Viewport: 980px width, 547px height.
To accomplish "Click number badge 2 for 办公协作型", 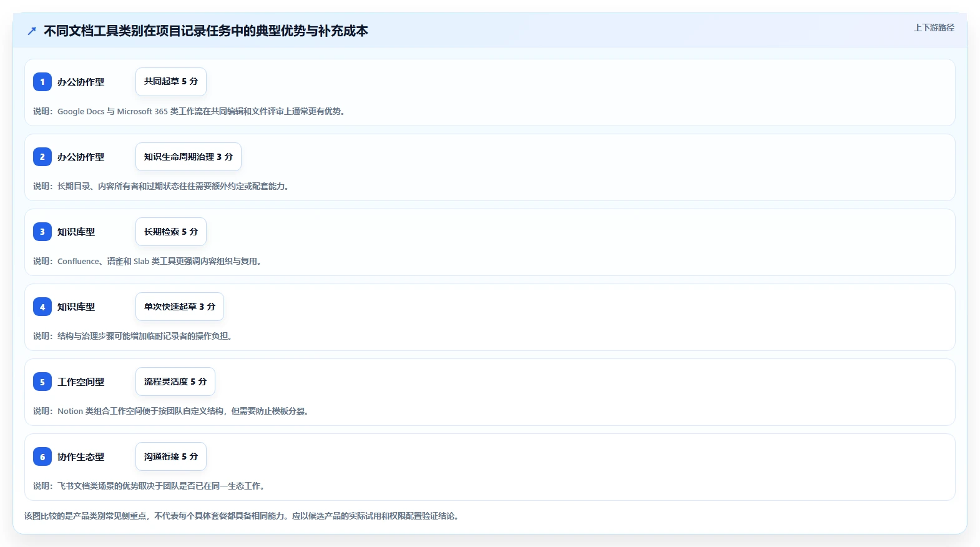I will 42,157.
